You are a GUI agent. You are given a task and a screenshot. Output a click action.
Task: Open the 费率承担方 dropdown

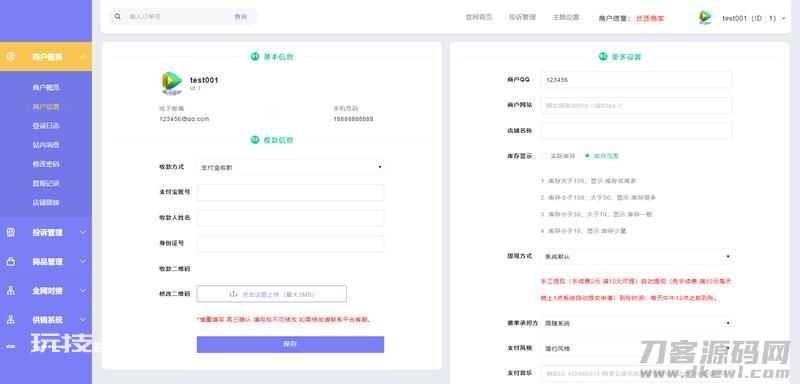(x=637, y=323)
